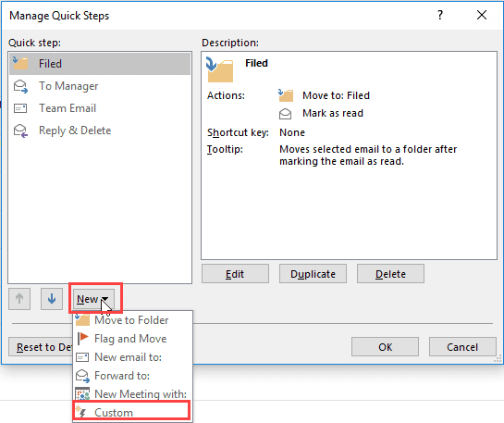Click the Duplicate button
Viewport: 504px width, 423px height.
(x=313, y=274)
